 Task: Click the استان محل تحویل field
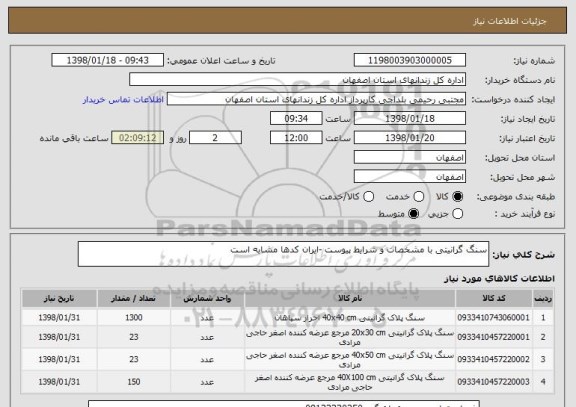410,158
